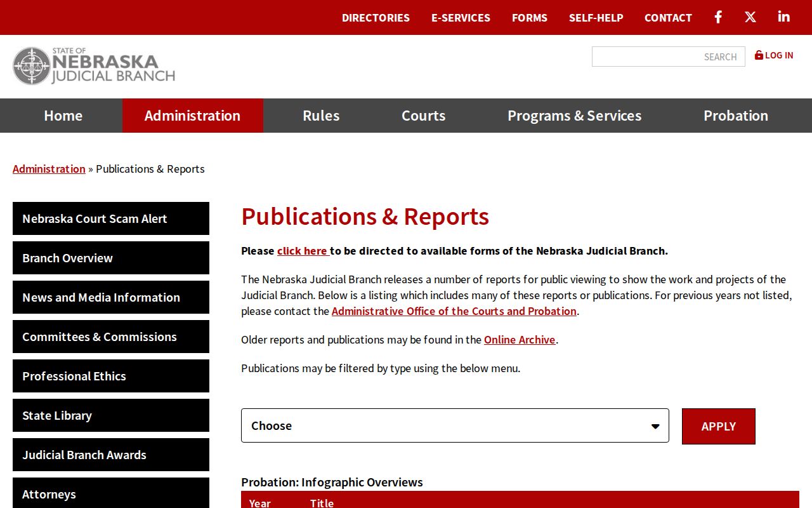
Task: Open the Courts navigation tab
Action: point(423,116)
